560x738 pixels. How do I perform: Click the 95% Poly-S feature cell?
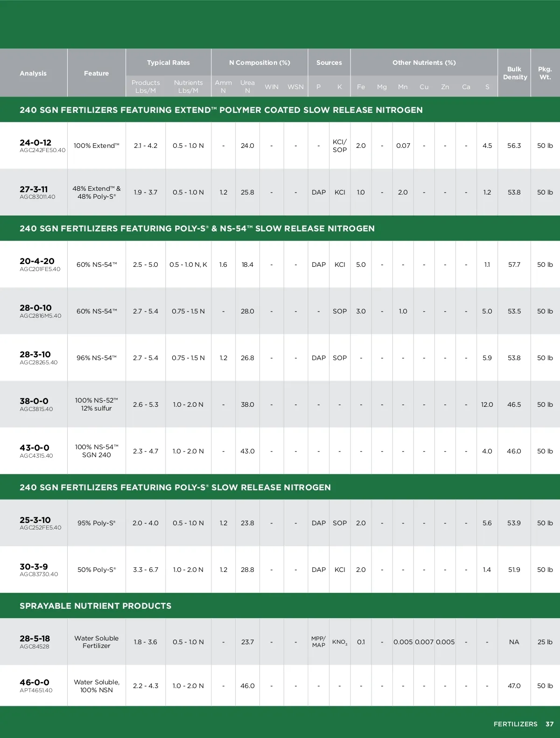pos(97,523)
